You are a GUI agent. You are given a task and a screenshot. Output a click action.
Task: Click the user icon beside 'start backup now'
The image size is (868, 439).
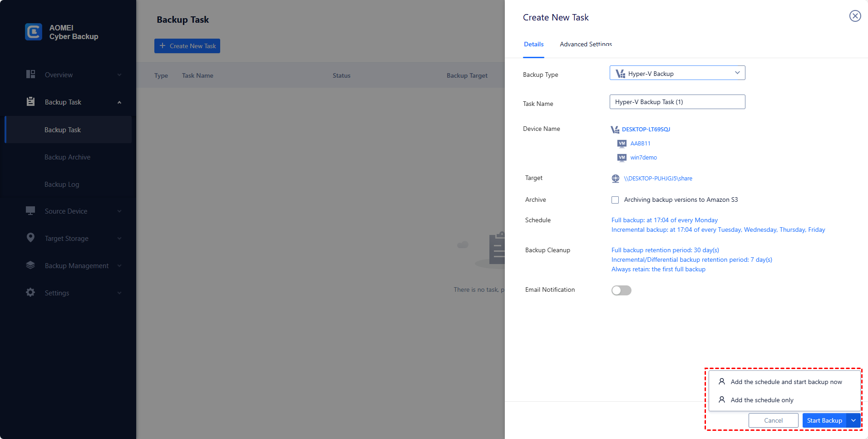click(722, 382)
